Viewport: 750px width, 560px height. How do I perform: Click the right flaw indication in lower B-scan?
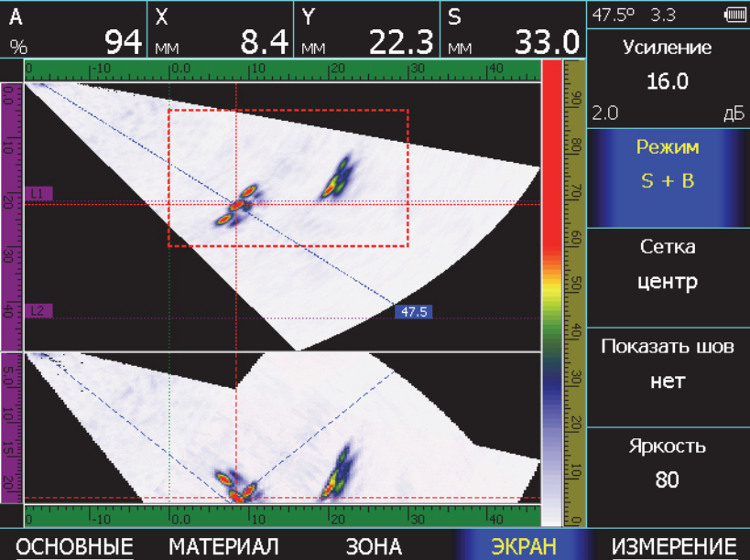point(336,473)
